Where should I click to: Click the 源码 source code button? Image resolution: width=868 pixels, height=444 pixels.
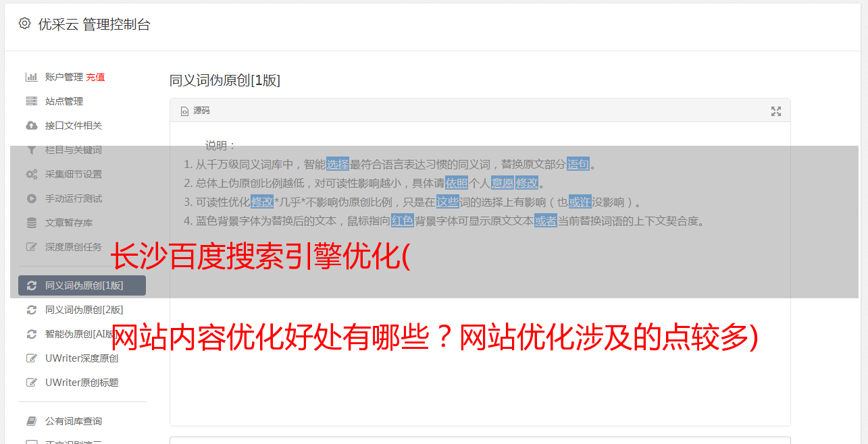click(x=195, y=111)
